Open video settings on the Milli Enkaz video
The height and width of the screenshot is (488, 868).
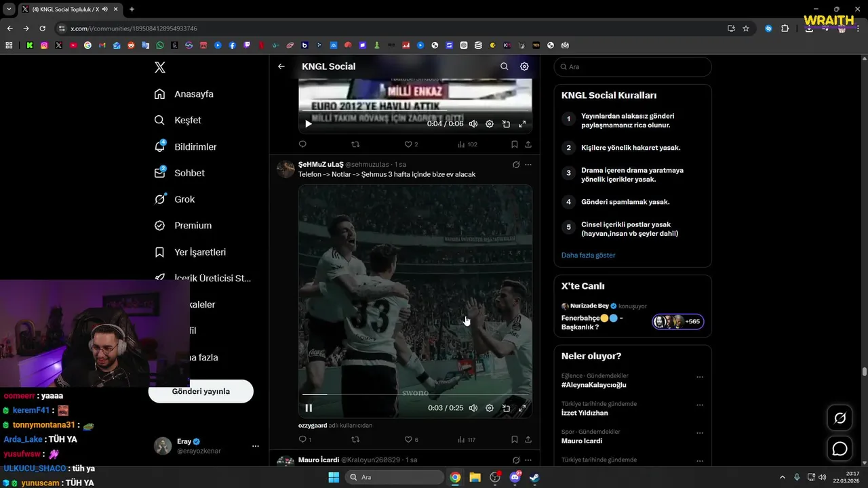pyautogui.click(x=490, y=124)
